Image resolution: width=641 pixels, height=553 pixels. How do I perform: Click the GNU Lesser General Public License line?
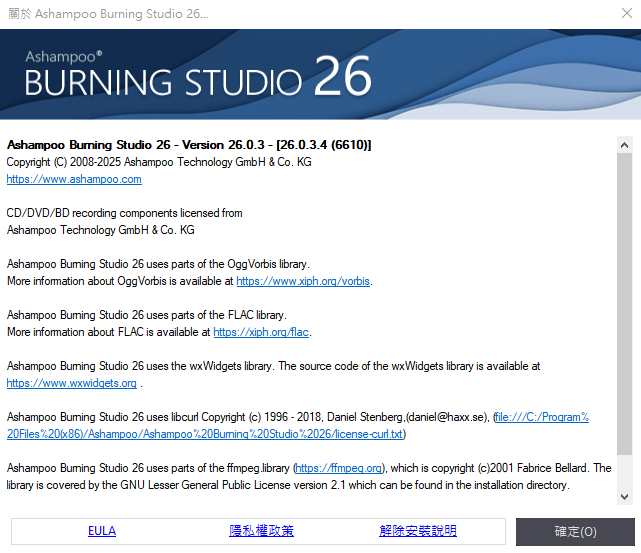click(x=288, y=485)
